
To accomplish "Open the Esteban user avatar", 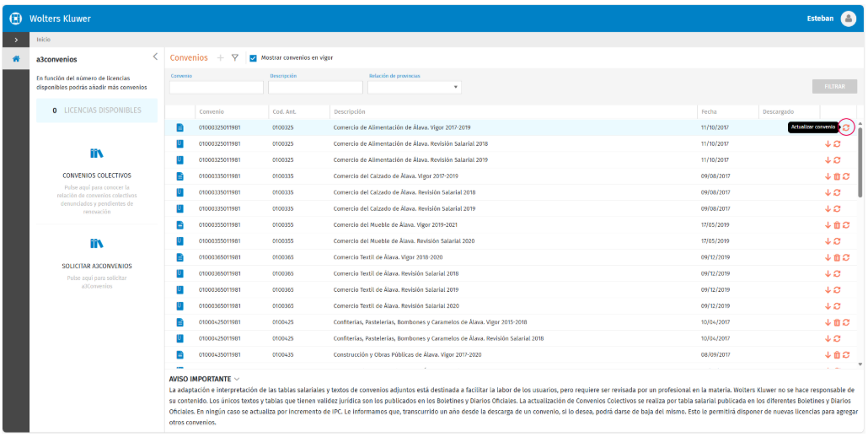I will point(848,19).
